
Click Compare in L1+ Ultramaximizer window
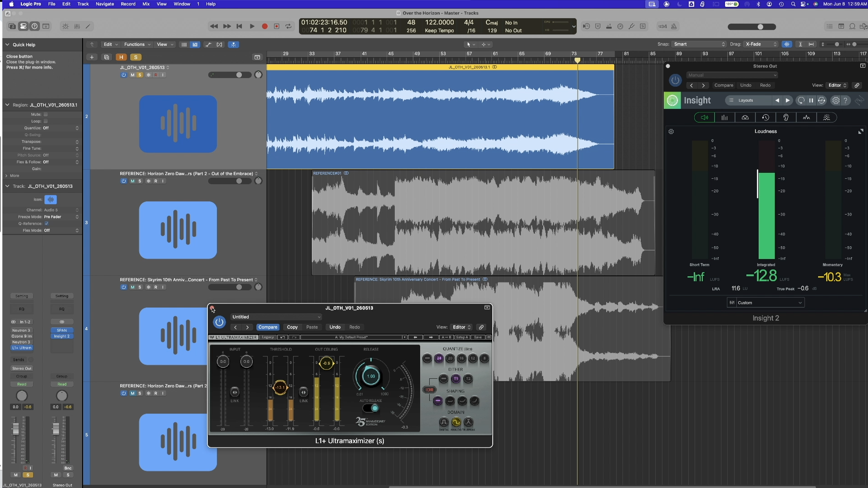click(x=268, y=327)
